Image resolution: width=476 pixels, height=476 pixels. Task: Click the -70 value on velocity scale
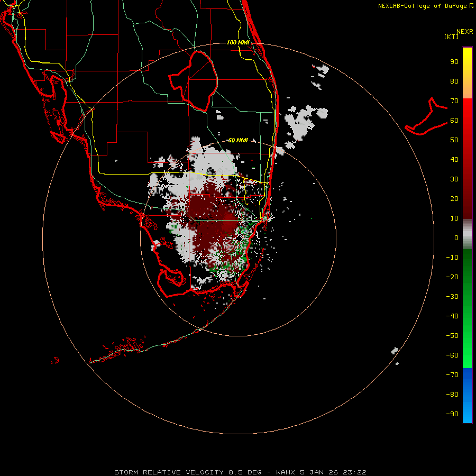click(x=452, y=375)
